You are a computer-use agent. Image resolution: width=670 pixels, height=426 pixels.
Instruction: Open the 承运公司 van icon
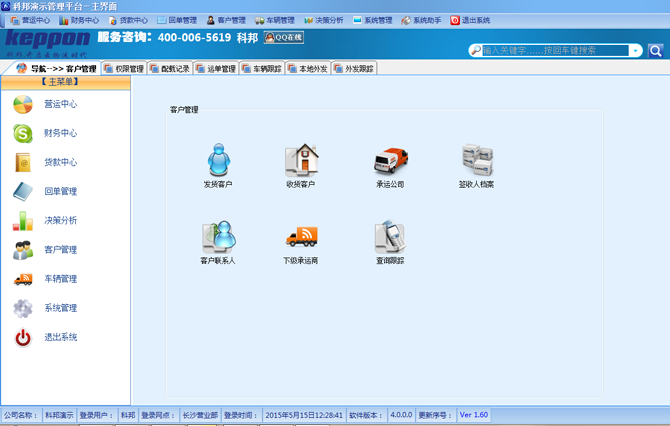tap(391, 160)
